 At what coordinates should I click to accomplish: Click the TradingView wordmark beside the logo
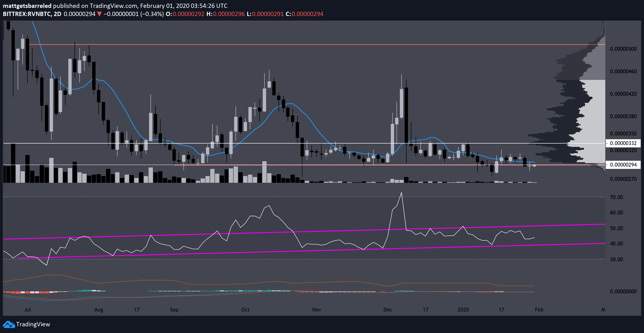coord(33,324)
